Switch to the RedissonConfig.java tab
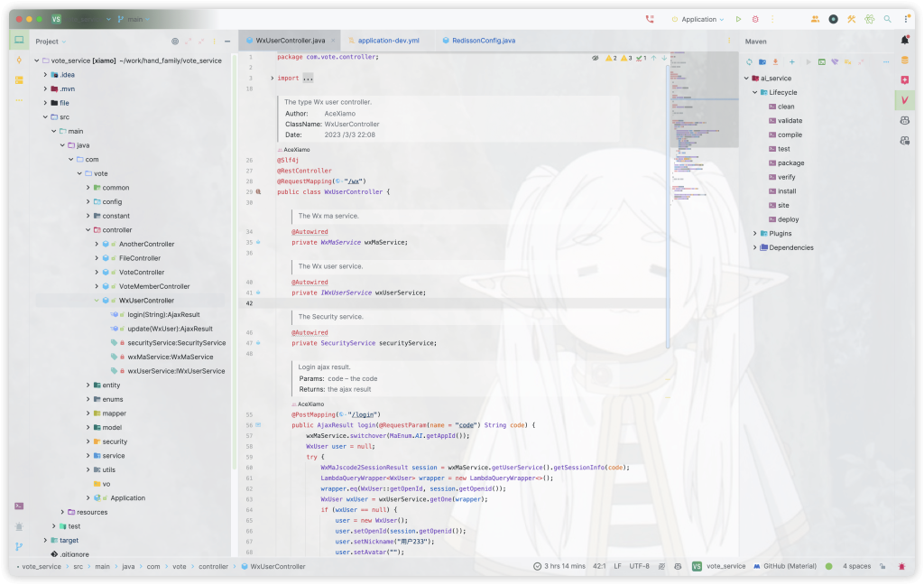Image resolution: width=924 pixels, height=585 pixels. 484,41
